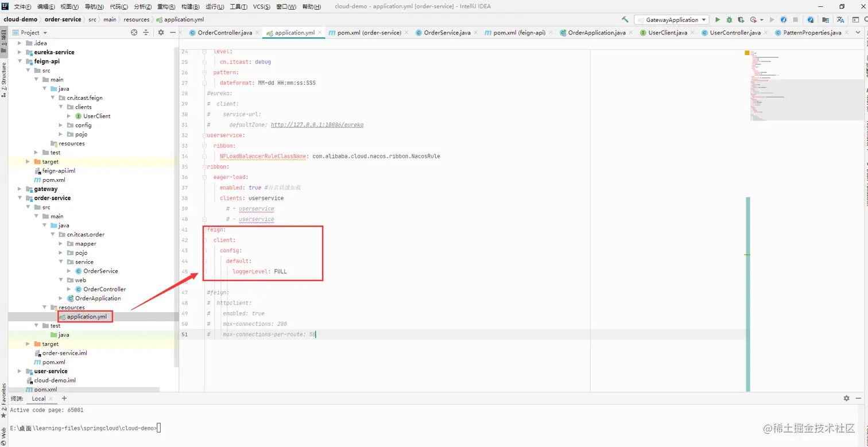The image size is (868, 447).
Task: Collapse the feign-api module
Action: pos(20,61)
